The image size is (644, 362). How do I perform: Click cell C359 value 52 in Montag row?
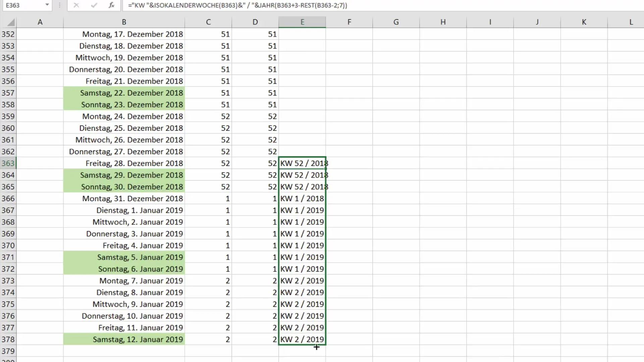click(208, 116)
